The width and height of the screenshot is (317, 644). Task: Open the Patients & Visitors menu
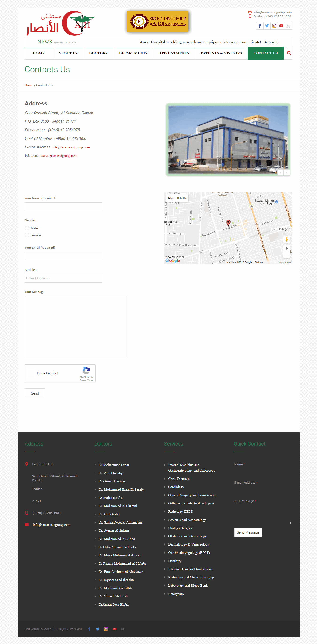pyautogui.click(x=221, y=53)
